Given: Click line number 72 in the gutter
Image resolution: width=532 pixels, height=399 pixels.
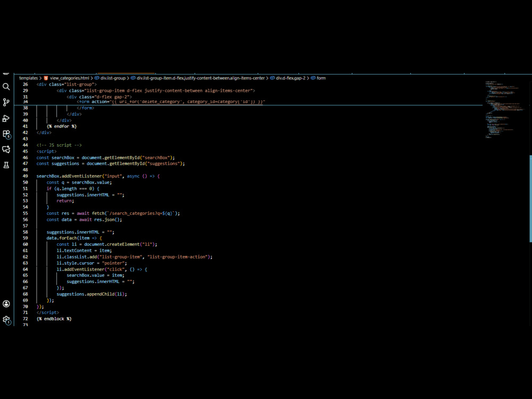Looking at the screenshot, I should 26,319.
